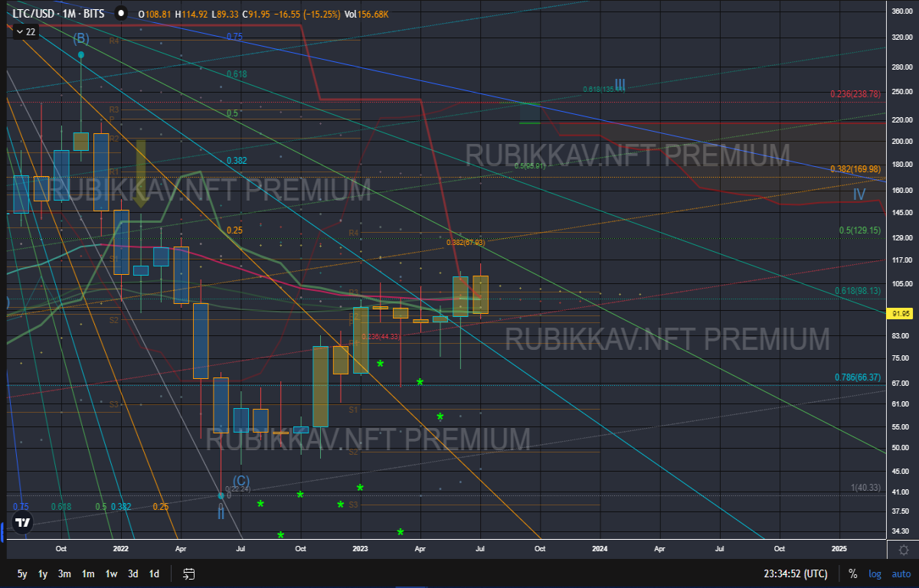
Task: Select the 3m date range
Action: [65, 573]
